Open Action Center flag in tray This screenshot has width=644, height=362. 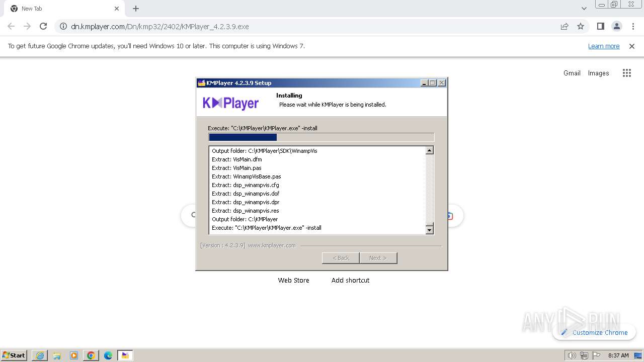point(596,355)
